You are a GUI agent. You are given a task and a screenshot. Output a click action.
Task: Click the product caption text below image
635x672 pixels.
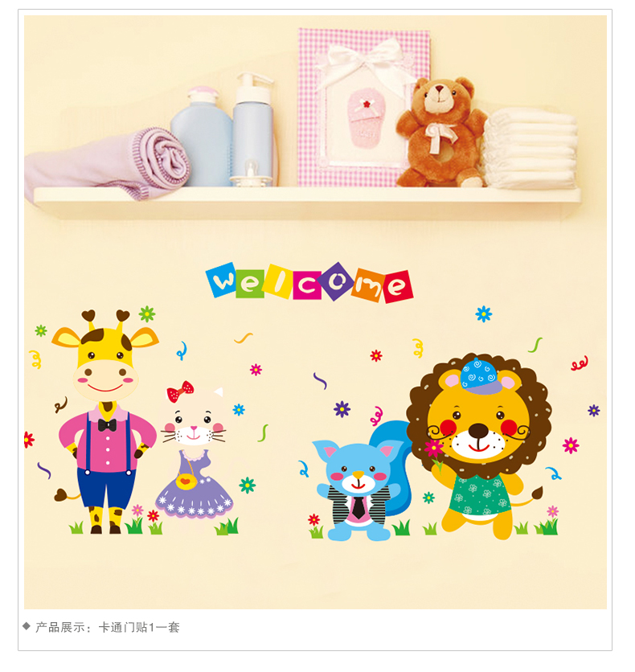pos(107,628)
